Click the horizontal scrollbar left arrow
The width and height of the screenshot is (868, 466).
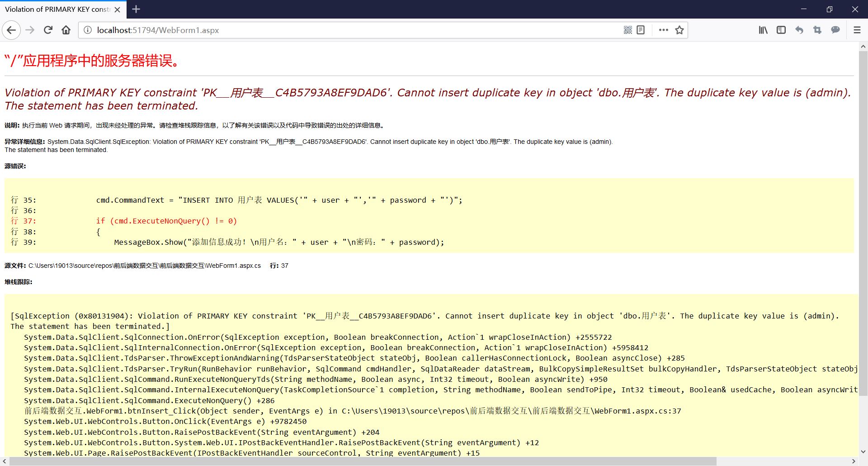tap(5, 461)
